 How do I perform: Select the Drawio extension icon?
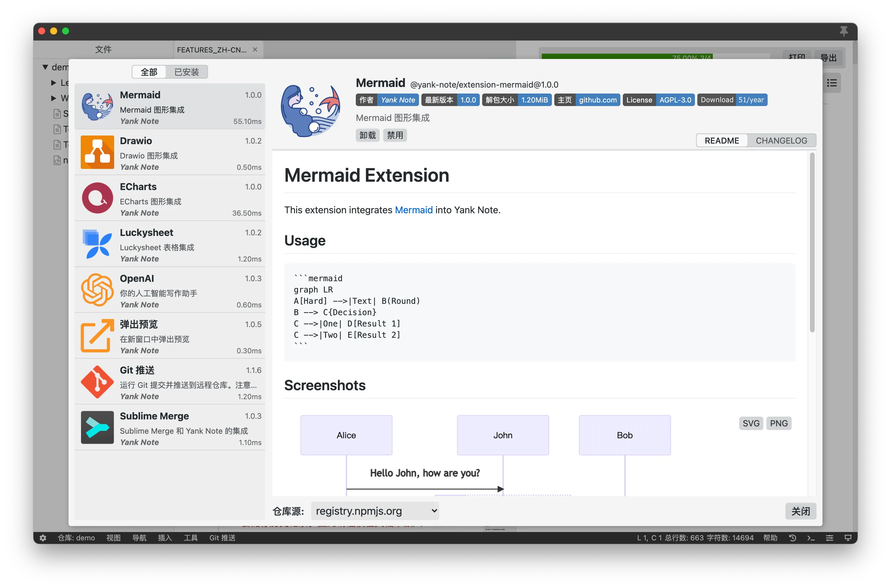[97, 152]
